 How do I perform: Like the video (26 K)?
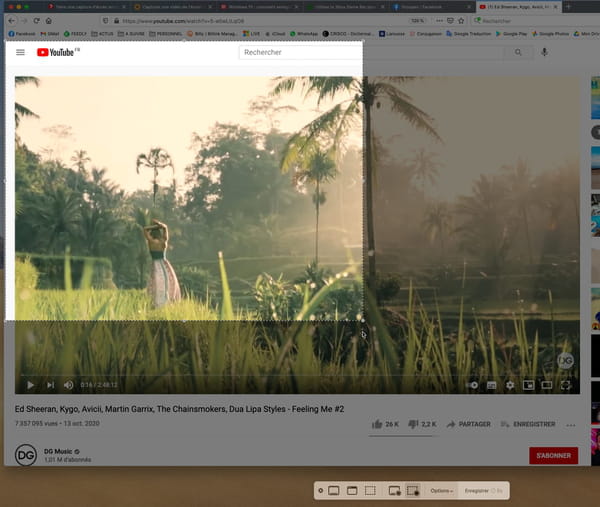[x=385, y=424]
